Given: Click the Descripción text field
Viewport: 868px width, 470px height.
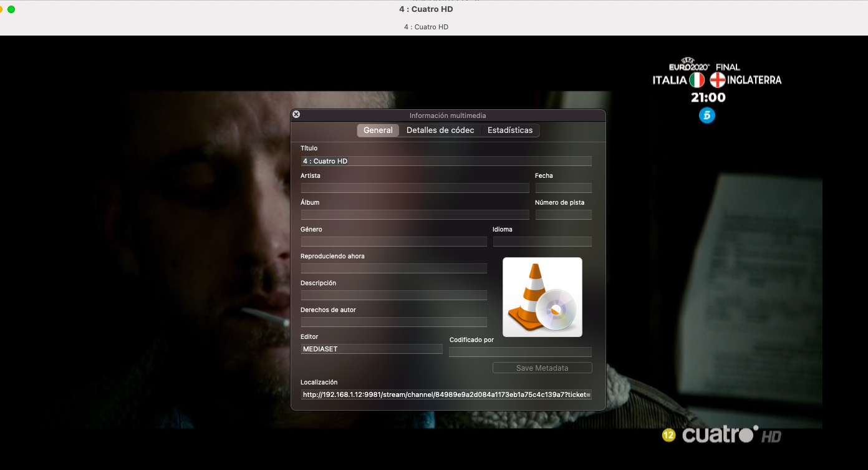Looking at the screenshot, I should tap(393, 295).
